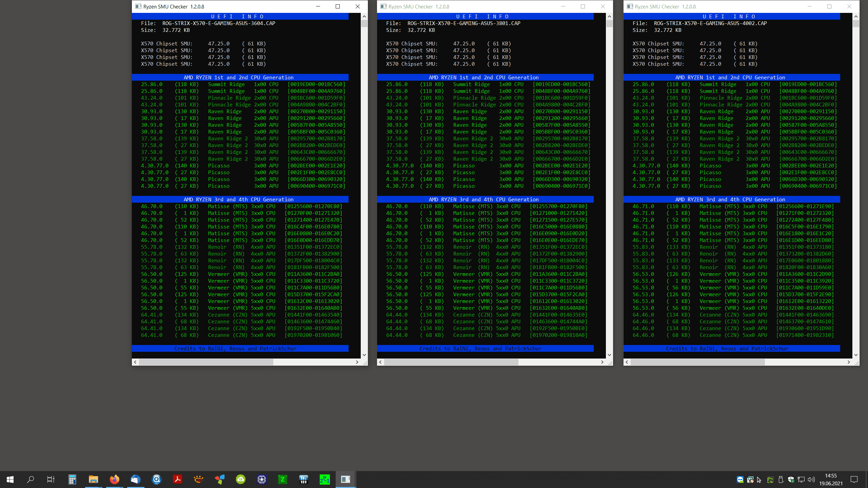Open the green dotted G tray icon

click(x=770, y=480)
